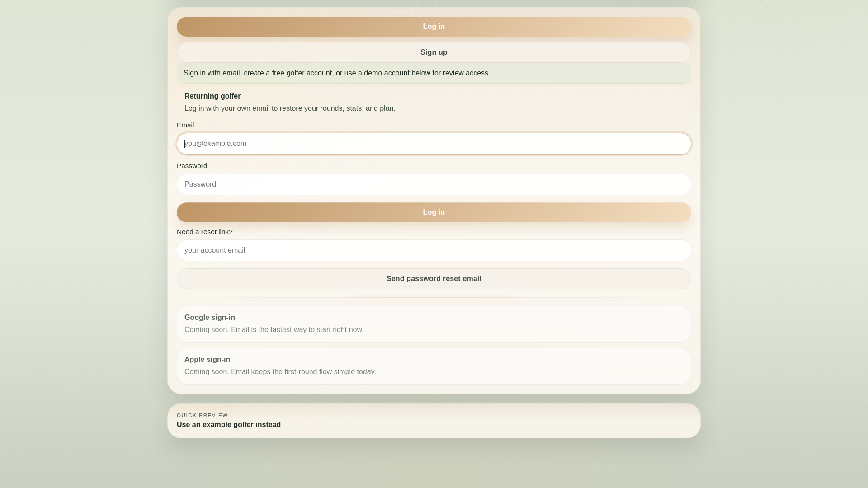Click the Email field label
This screenshot has height=488, width=868.
click(185, 125)
